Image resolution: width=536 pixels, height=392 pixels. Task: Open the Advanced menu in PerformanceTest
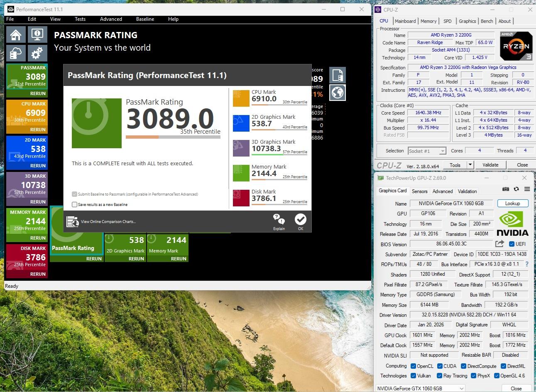click(x=111, y=19)
